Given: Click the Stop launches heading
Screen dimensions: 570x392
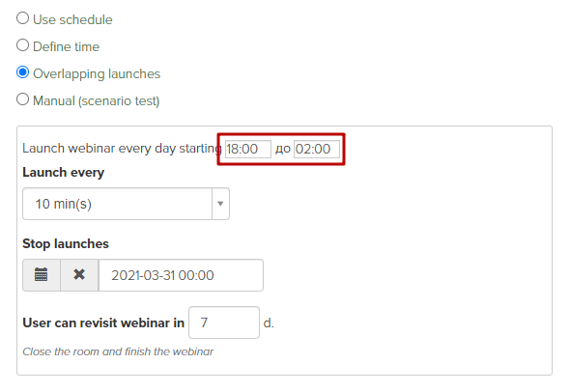Looking at the screenshot, I should [66, 243].
